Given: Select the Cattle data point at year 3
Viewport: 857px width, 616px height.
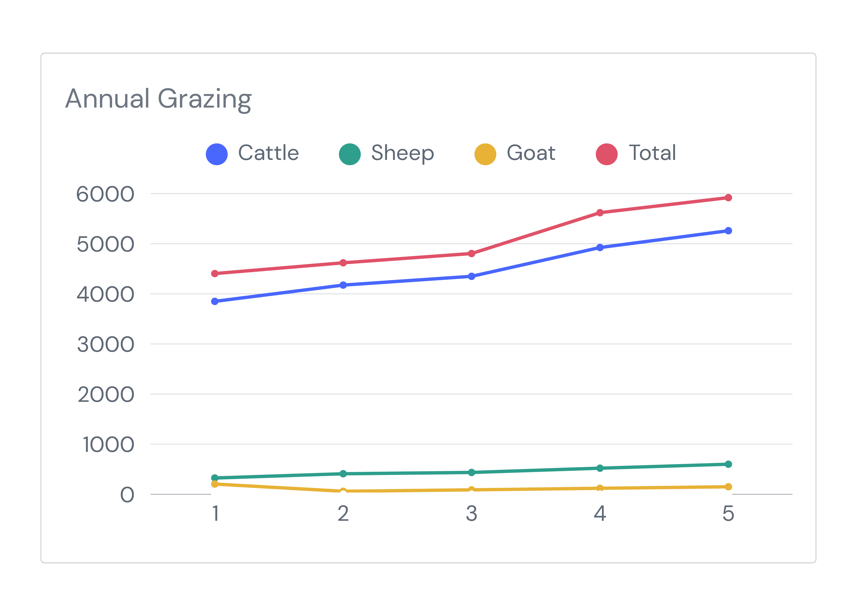Looking at the screenshot, I should pyautogui.click(x=471, y=276).
